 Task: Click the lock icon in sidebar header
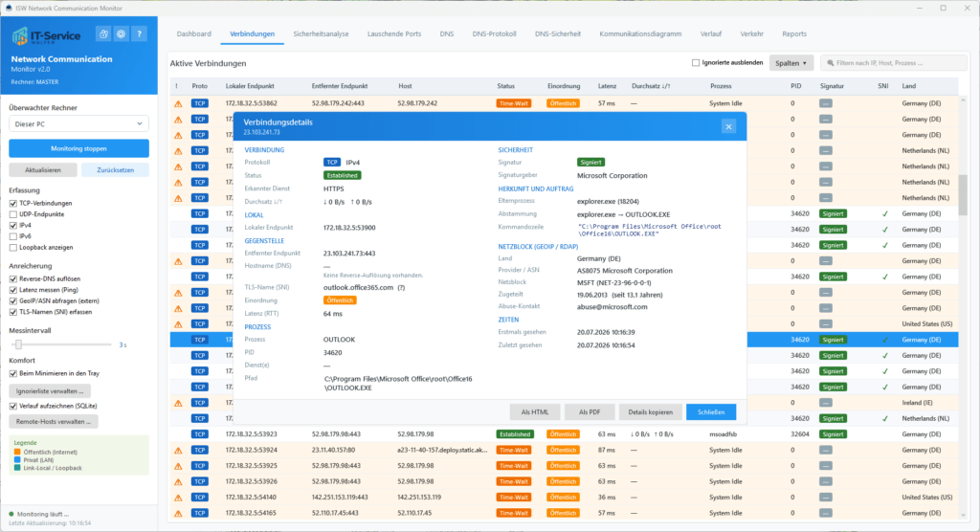click(x=103, y=34)
